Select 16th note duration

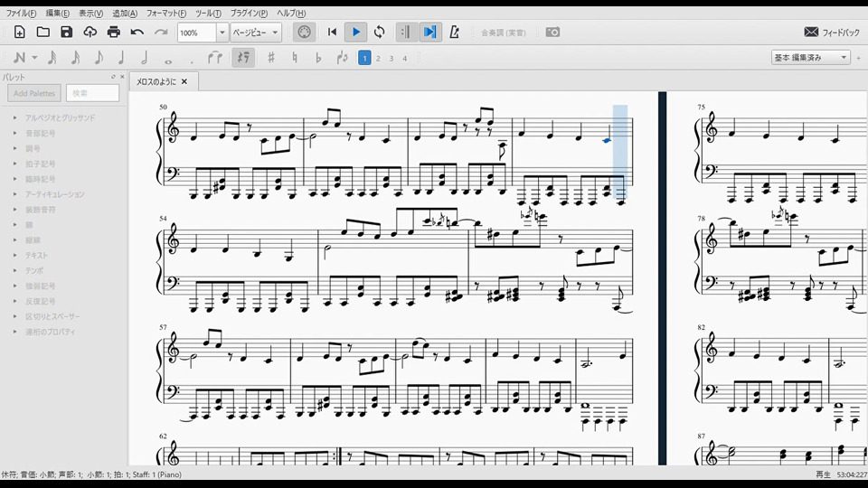click(75, 58)
